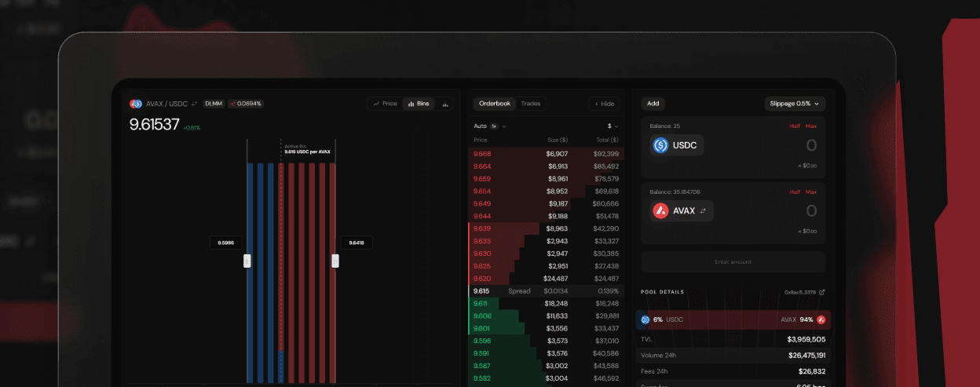This screenshot has width=980, height=387.
Task: Click the USDC token selector
Action: 677,145
